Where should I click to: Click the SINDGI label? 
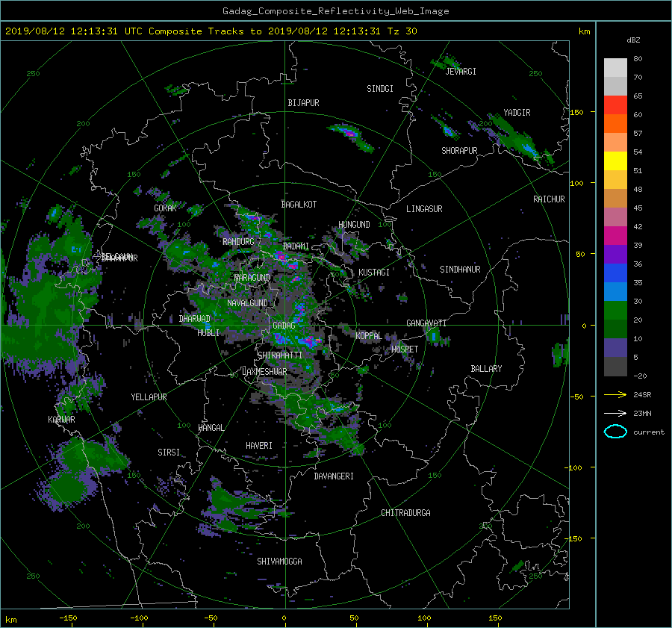coord(380,89)
